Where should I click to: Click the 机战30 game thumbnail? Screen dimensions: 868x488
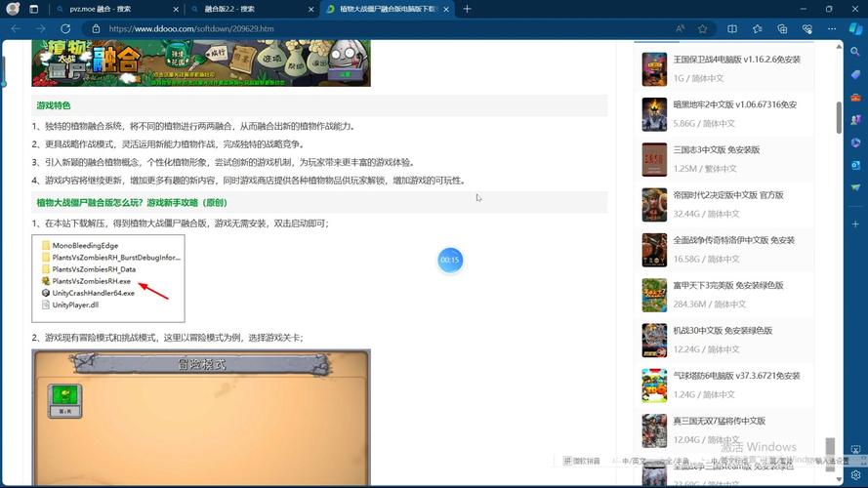(x=654, y=341)
